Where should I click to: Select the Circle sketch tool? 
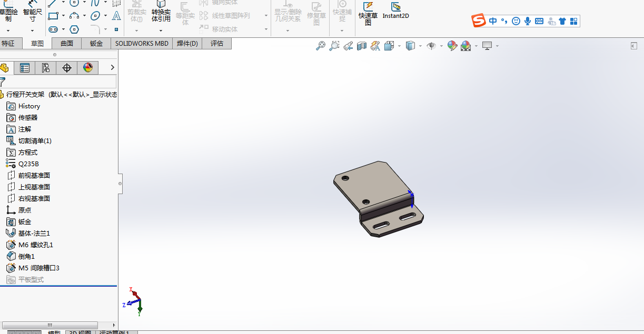click(x=74, y=3)
